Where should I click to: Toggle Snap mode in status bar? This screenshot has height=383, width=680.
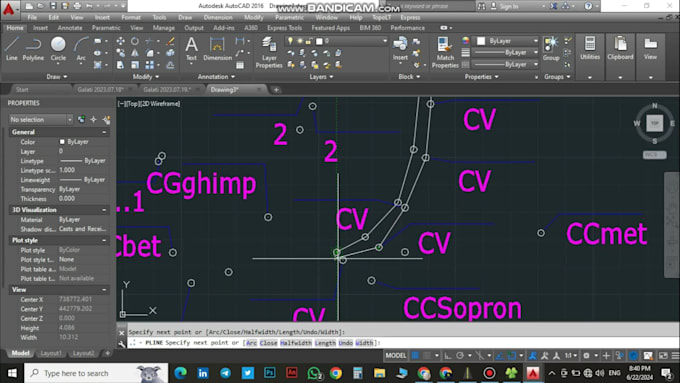tap(428, 356)
